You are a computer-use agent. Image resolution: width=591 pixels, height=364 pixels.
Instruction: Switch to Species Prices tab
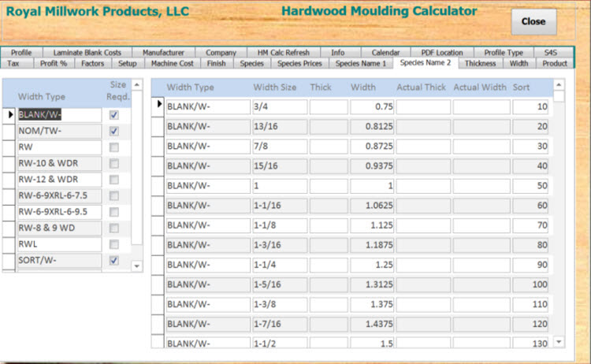(299, 63)
